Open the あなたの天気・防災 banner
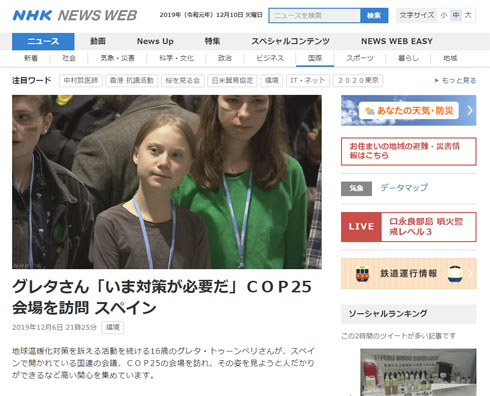Screen dimensions: 490x396 (x=409, y=110)
